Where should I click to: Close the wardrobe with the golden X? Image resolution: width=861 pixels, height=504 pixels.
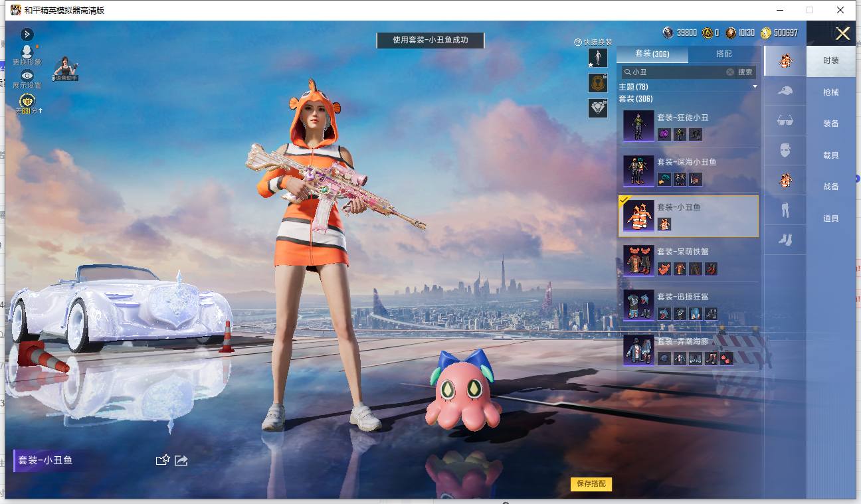(843, 34)
